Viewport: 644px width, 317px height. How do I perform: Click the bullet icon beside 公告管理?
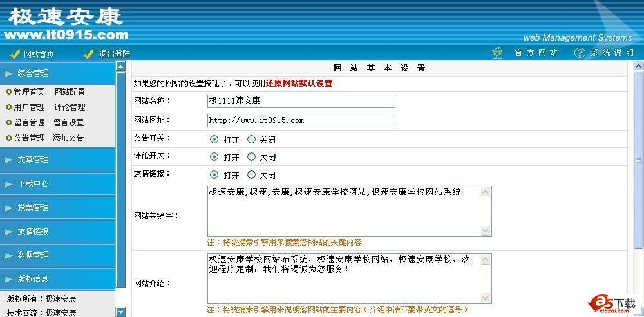(x=9, y=138)
